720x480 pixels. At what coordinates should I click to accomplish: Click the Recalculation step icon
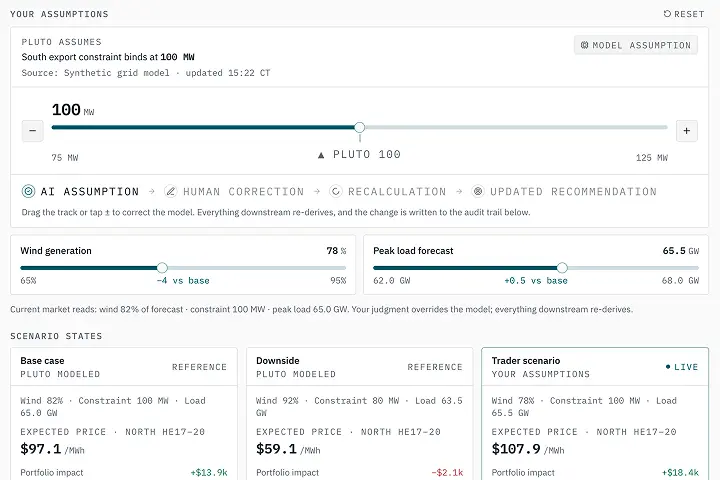336,191
